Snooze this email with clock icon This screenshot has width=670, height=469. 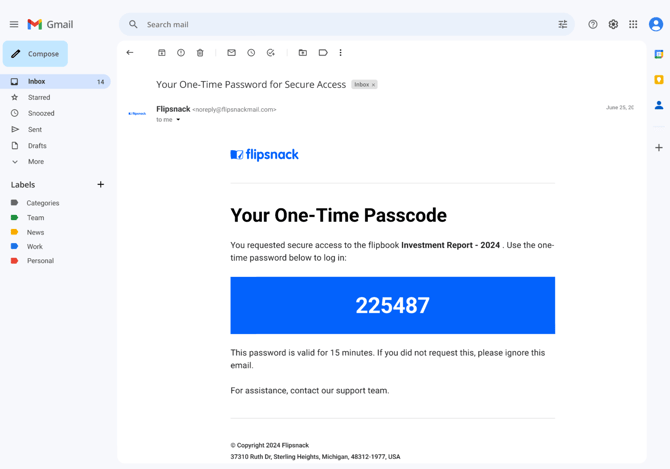click(x=251, y=53)
